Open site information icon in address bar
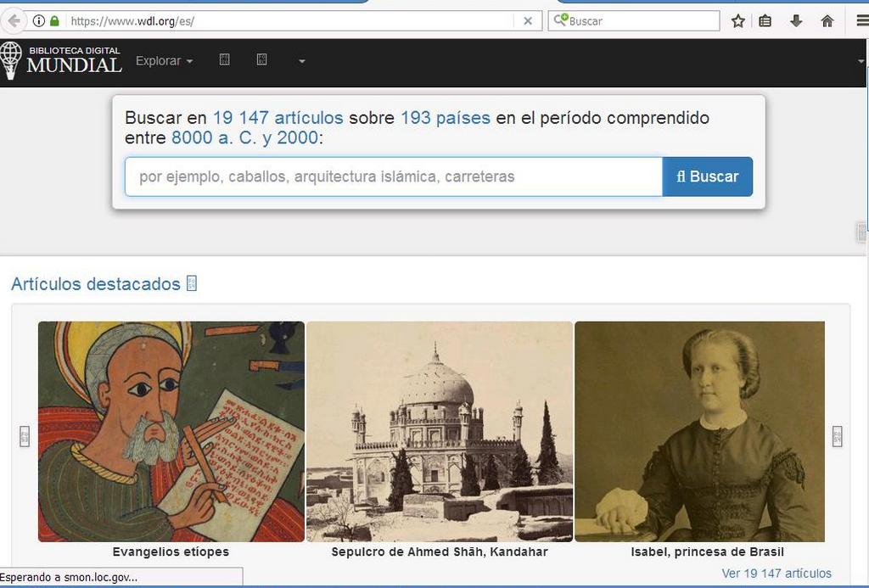This screenshot has width=869, height=588. tap(39, 21)
